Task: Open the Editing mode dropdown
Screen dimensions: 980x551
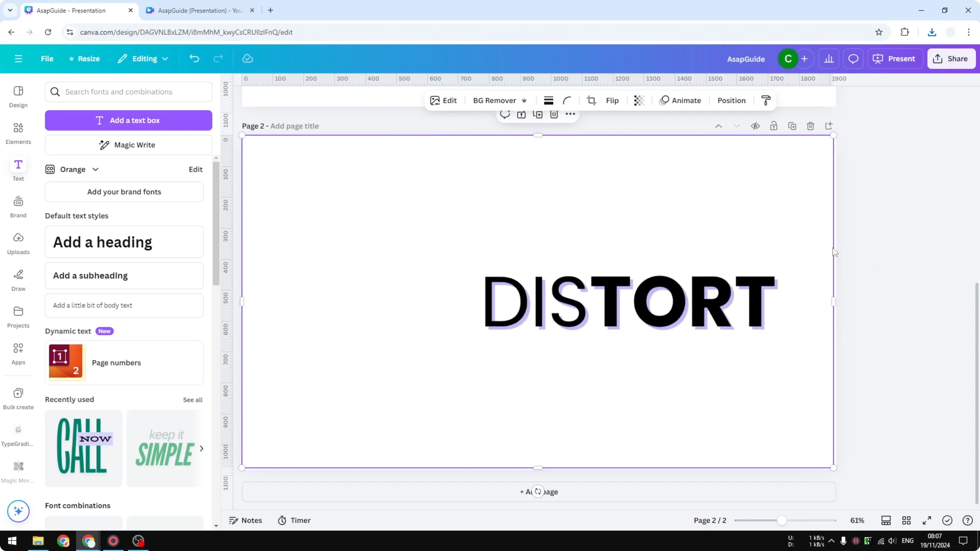Action: pyautogui.click(x=143, y=59)
